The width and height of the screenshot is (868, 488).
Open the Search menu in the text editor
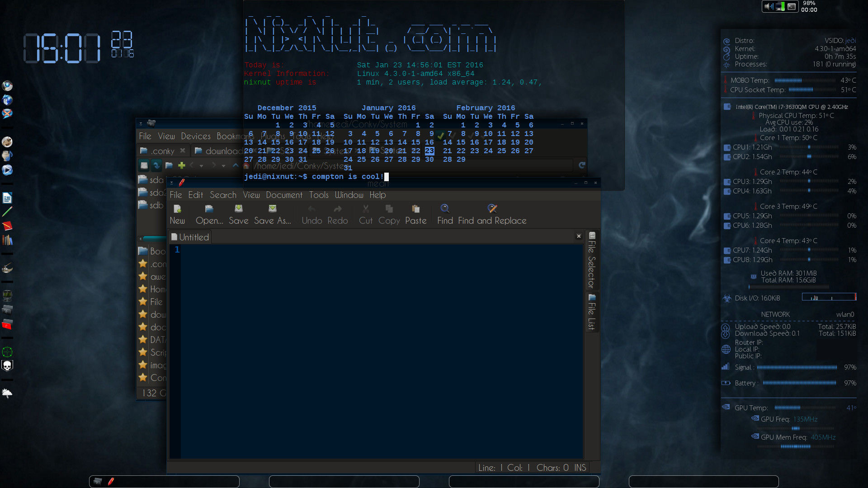point(223,195)
